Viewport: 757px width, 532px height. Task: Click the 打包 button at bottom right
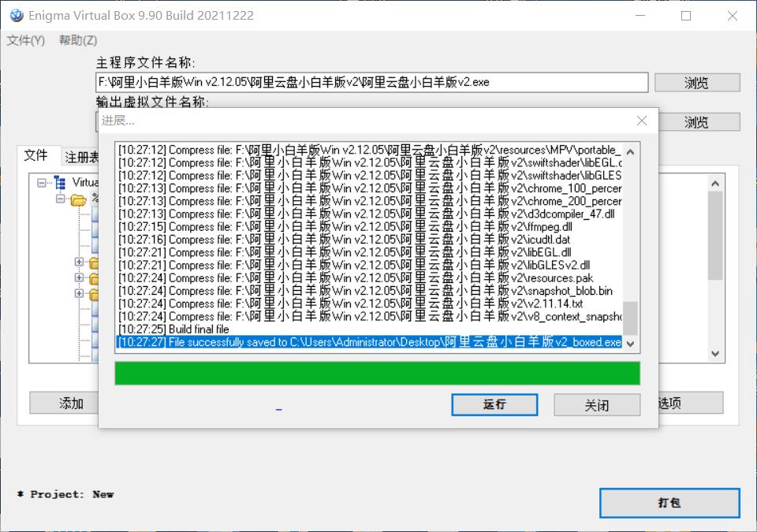point(669,503)
